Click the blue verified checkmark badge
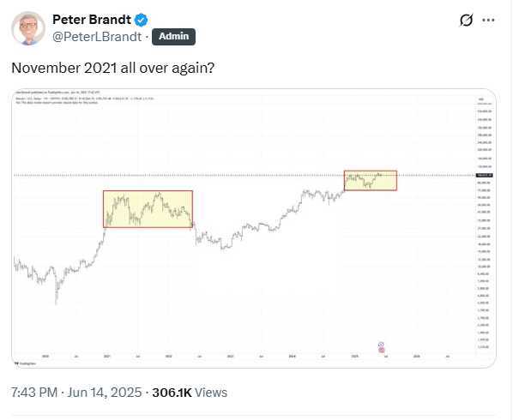The image size is (513, 420). pyautogui.click(x=141, y=20)
